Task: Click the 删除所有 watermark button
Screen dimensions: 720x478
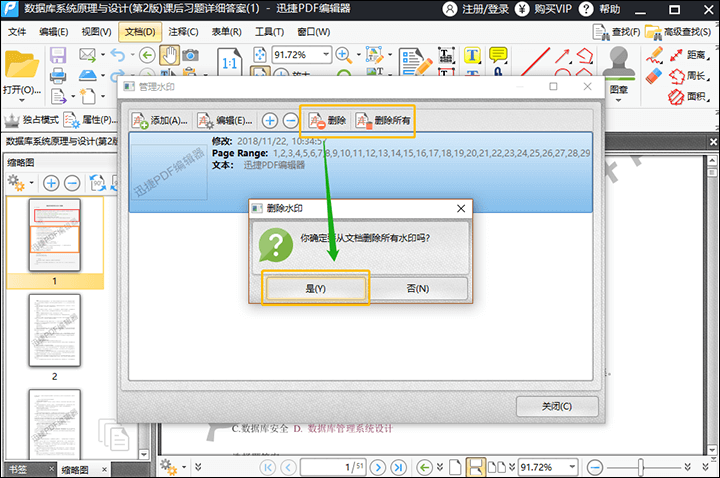Action: 382,121
